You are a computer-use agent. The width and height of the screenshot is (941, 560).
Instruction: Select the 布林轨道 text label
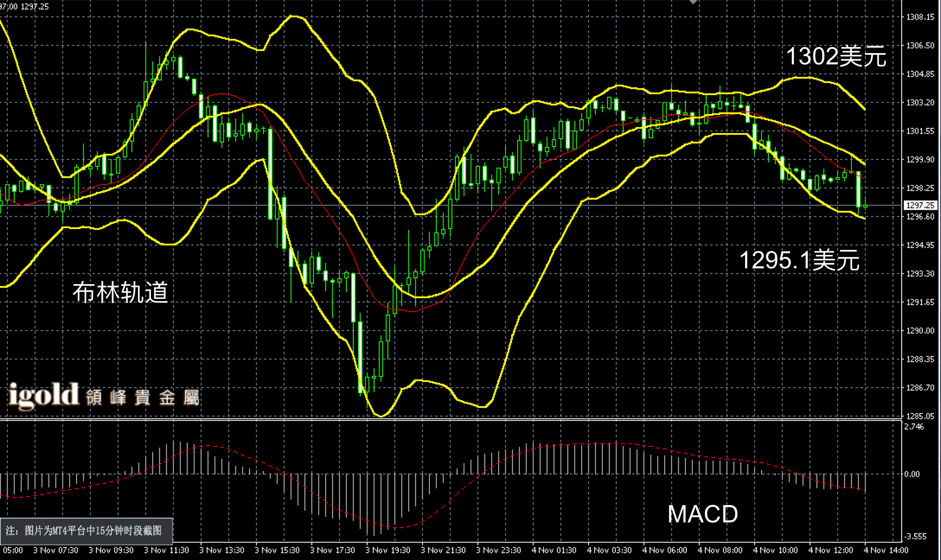[x=120, y=293]
